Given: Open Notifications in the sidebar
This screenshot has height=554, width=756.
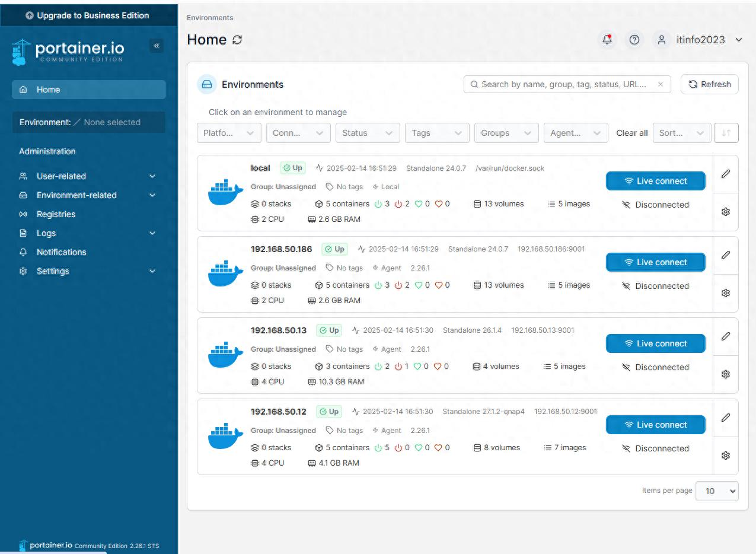Looking at the screenshot, I should 88,252.
